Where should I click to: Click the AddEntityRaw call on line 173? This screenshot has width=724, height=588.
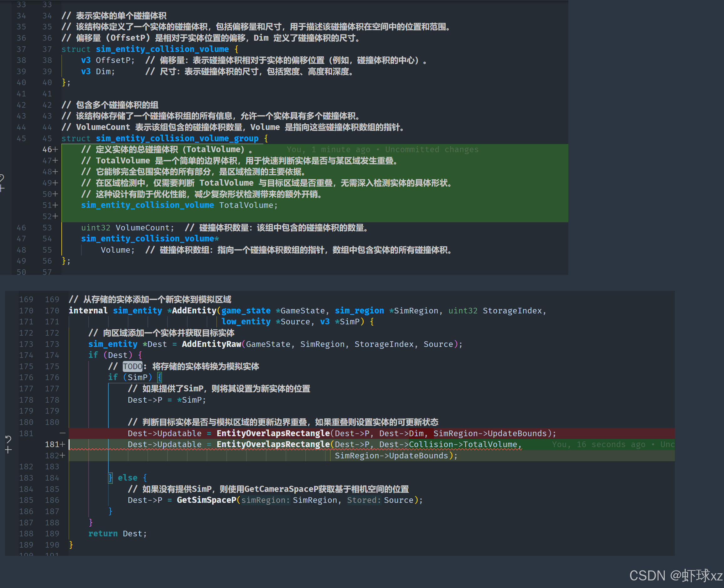click(x=211, y=344)
